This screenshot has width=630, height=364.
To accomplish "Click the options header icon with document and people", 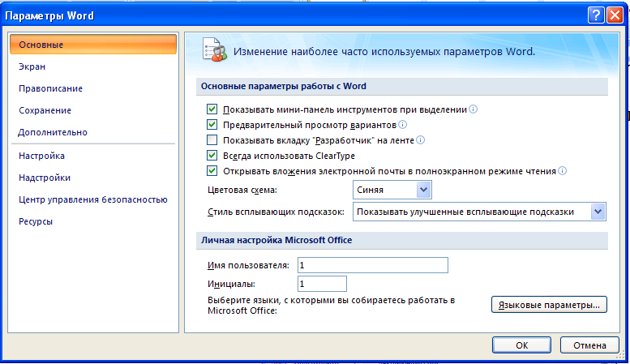I will pyautogui.click(x=215, y=49).
